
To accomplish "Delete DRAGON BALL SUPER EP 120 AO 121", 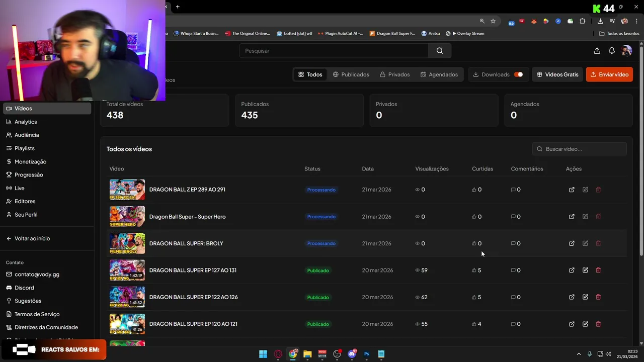I will [598, 324].
